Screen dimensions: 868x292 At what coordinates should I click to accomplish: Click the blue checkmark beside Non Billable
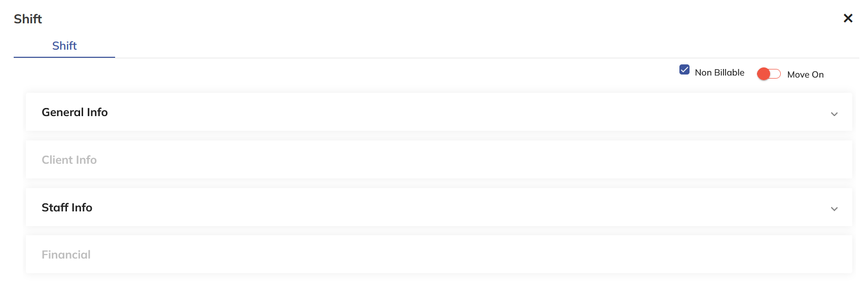click(684, 70)
